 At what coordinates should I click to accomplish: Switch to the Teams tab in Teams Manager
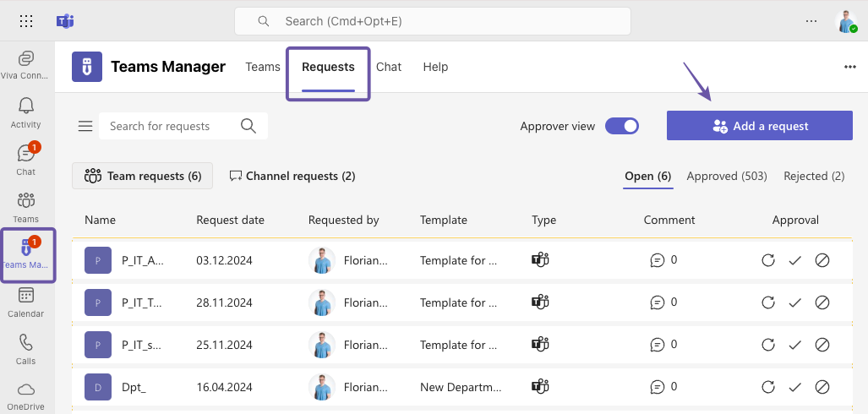tap(262, 67)
